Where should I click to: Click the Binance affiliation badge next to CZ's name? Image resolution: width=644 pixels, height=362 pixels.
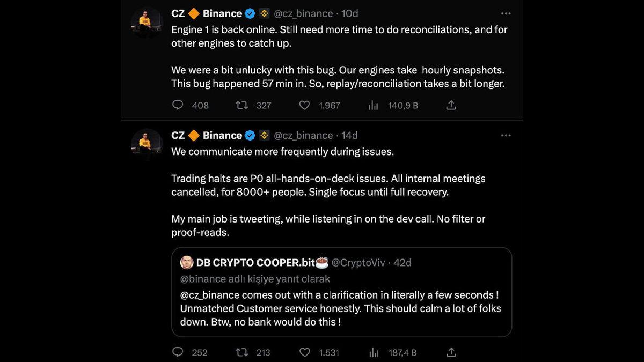click(x=264, y=13)
